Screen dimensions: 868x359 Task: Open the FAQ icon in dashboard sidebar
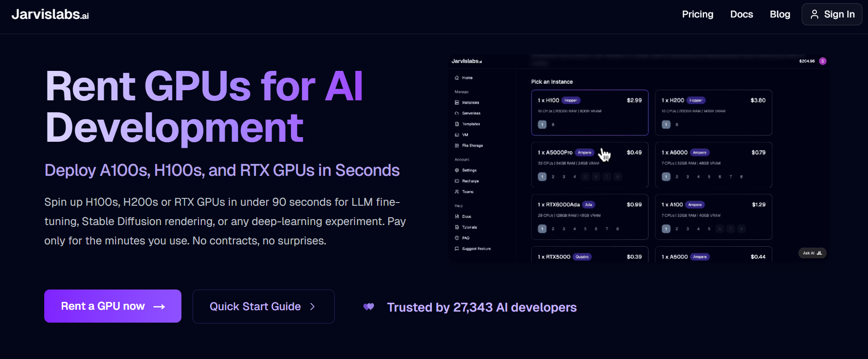pos(457,238)
